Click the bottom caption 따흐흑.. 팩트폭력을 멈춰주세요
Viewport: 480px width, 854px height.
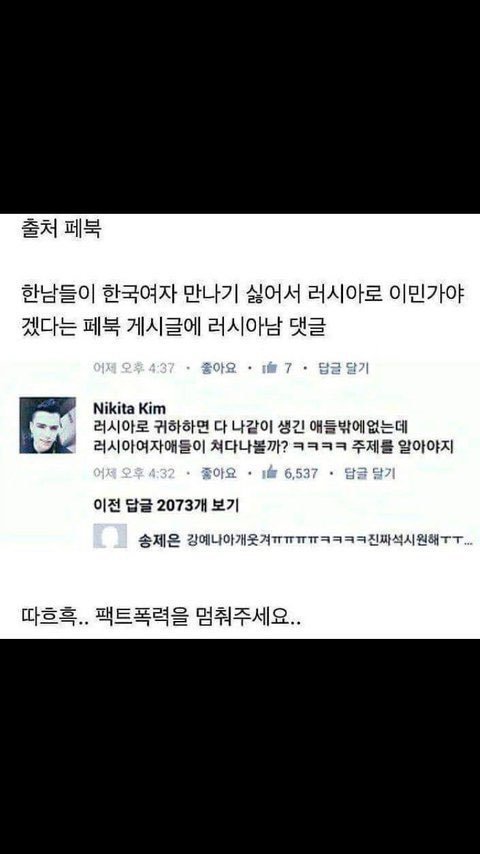[160, 619]
